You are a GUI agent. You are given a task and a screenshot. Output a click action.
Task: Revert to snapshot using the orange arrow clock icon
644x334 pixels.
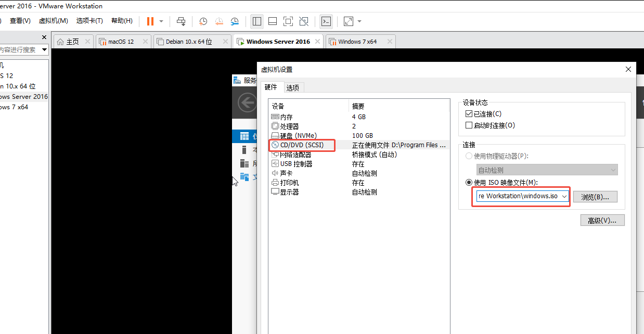(x=219, y=21)
